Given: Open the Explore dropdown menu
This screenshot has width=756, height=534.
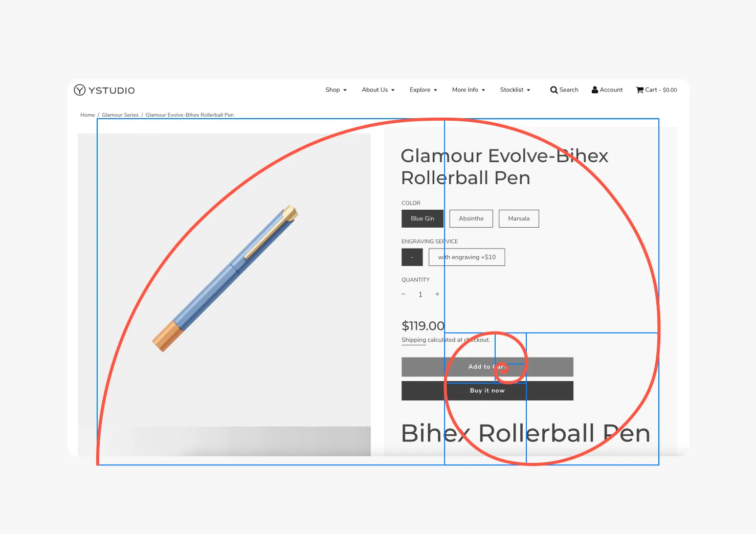Looking at the screenshot, I should coord(424,90).
